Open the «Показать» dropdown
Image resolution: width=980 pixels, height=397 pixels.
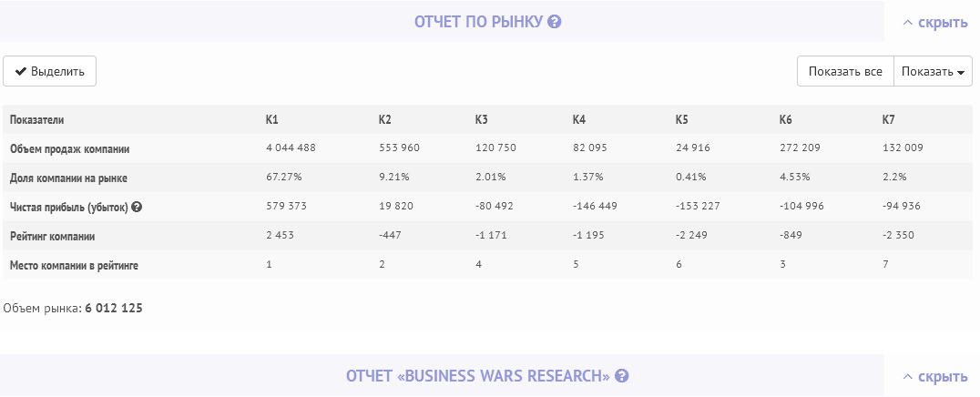933,72
